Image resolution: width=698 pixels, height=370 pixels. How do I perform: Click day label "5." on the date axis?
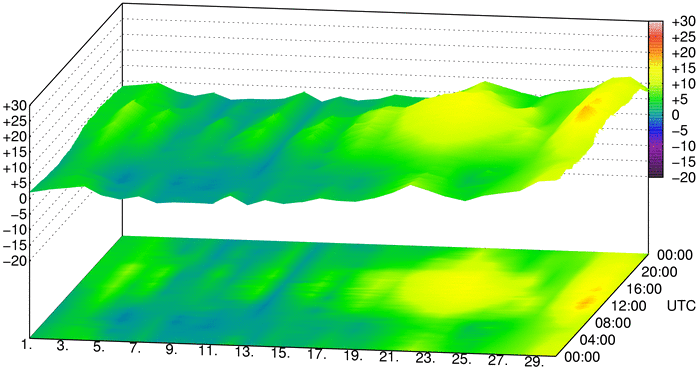(x=99, y=347)
